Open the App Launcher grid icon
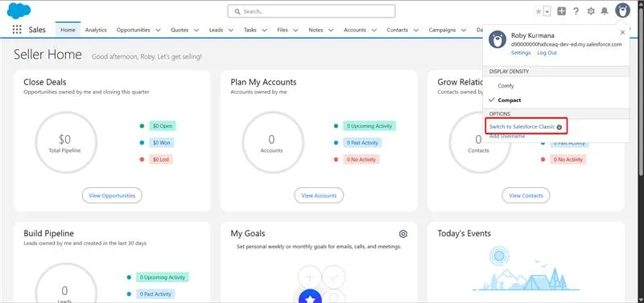This screenshot has width=644, height=303. (17, 30)
